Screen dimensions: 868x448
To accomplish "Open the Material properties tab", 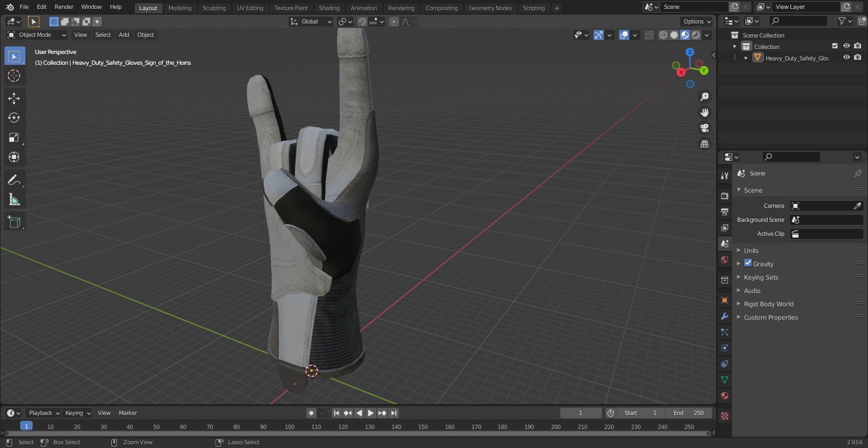I will coord(724,395).
